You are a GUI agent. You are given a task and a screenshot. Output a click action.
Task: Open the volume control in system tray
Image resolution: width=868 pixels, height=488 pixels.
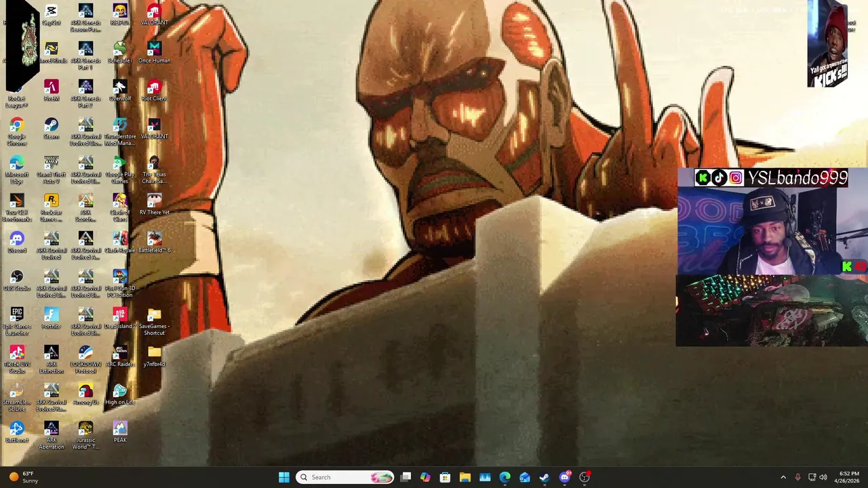click(x=823, y=477)
